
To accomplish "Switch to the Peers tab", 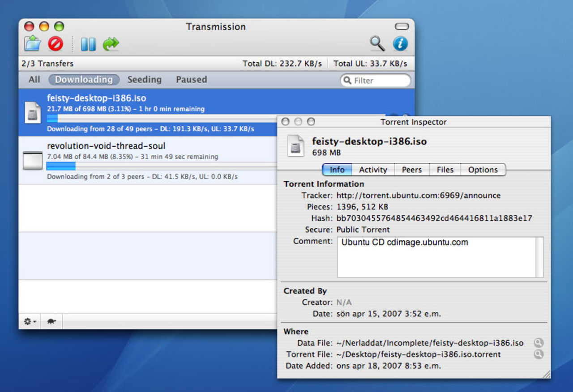I will click(x=411, y=170).
